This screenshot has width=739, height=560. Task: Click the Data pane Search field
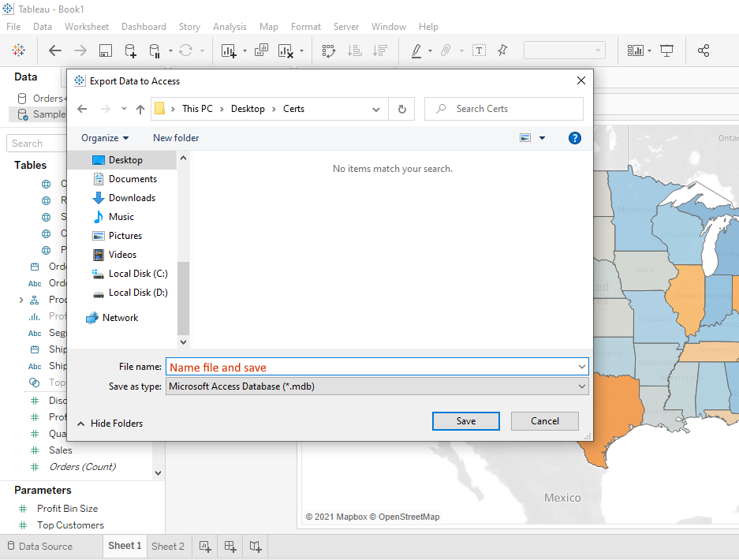(x=37, y=144)
